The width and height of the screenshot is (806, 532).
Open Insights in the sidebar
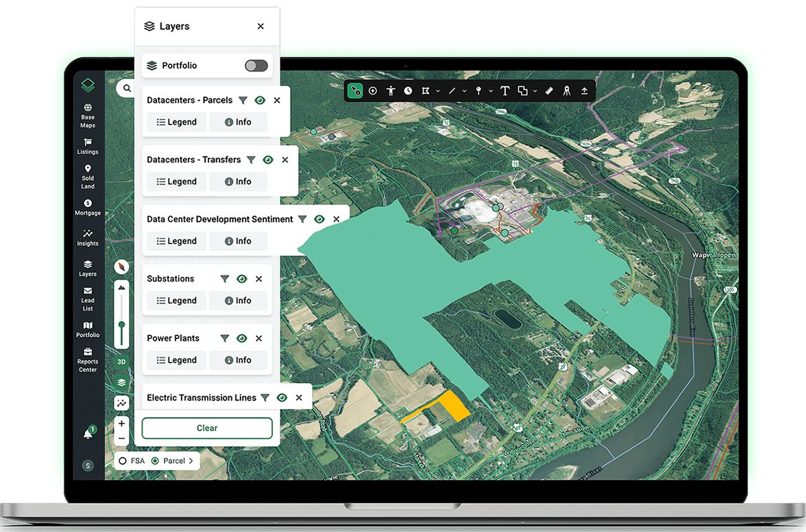87,237
